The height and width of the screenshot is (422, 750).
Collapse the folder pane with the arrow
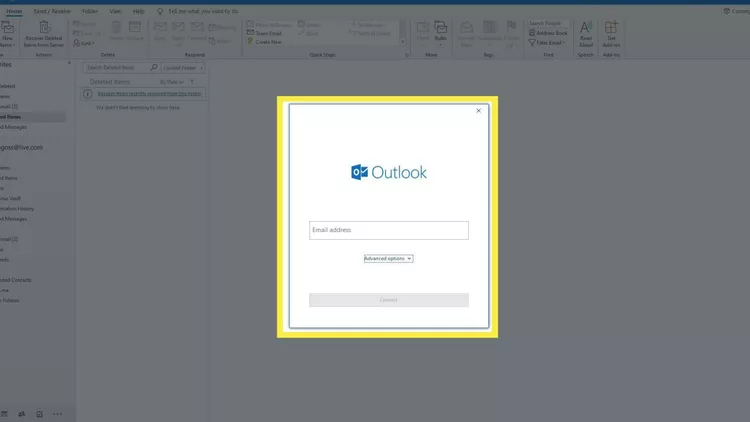pyautogui.click(x=69, y=63)
